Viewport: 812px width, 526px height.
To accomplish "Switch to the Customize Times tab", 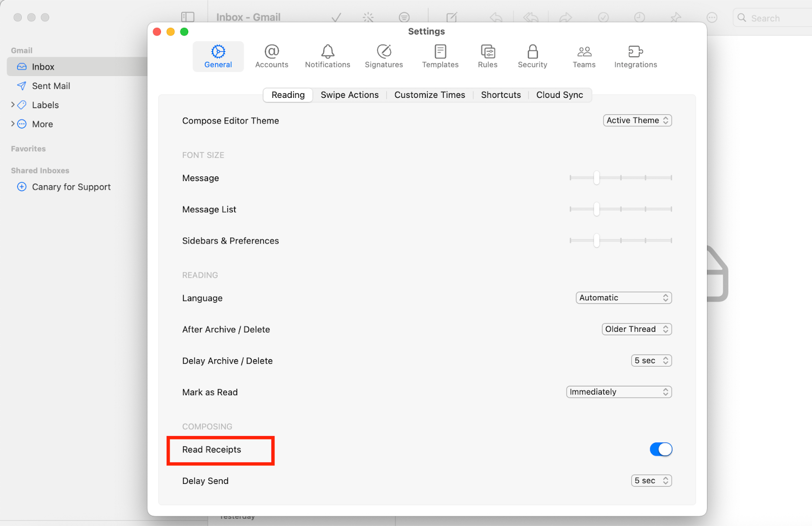I will (x=430, y=95).
